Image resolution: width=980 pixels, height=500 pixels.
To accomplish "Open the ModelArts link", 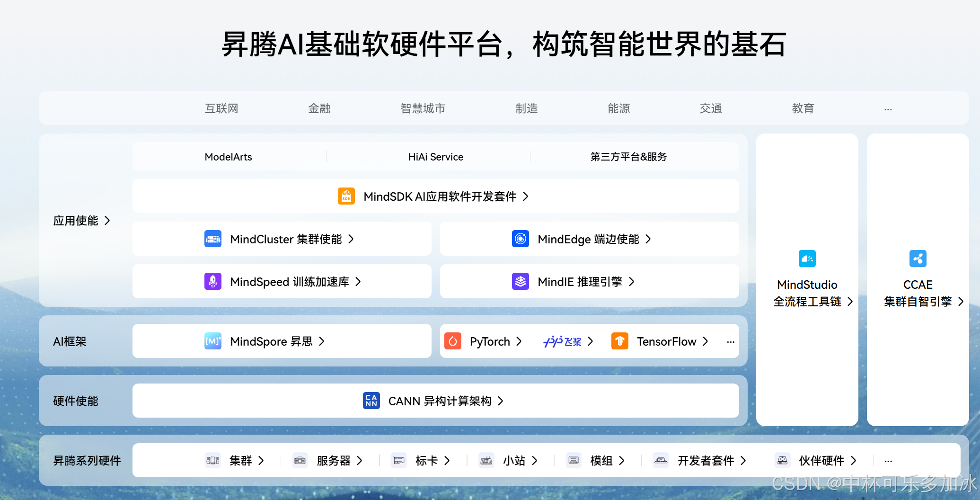I will point(229,156).
